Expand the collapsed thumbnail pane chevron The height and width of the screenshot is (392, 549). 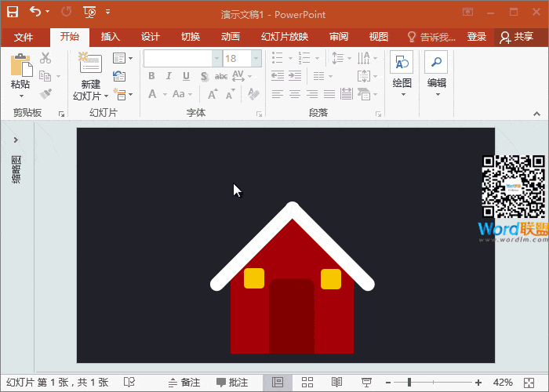16,140
